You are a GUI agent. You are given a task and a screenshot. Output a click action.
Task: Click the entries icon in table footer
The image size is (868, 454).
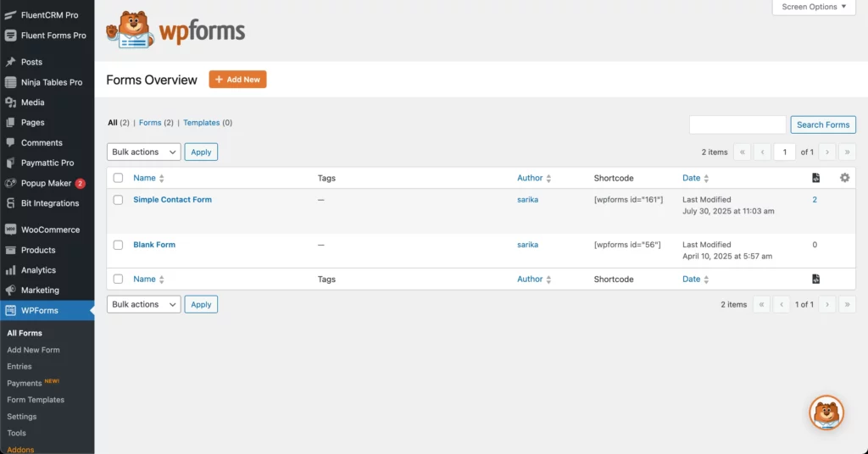[x=815, y=279]
